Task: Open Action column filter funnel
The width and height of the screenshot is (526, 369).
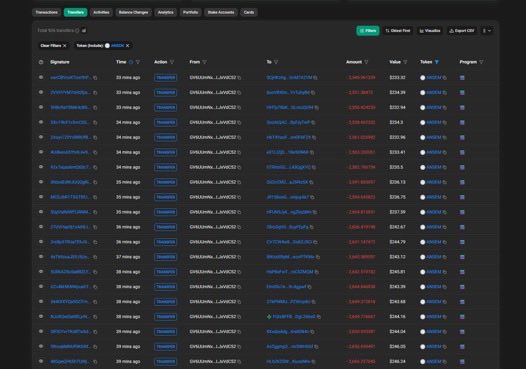Action: click(172, 62)
